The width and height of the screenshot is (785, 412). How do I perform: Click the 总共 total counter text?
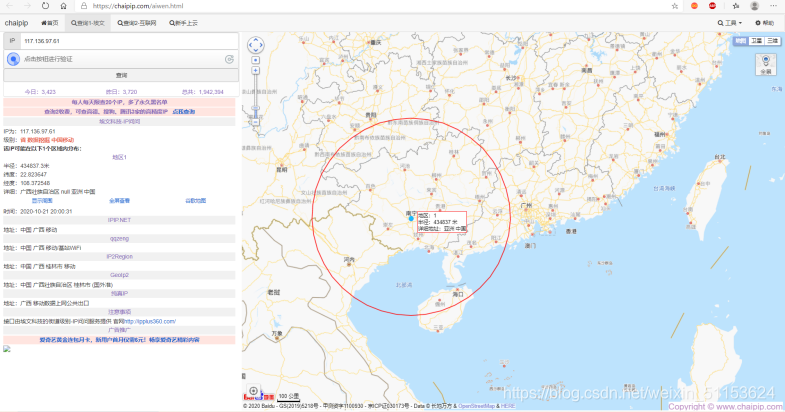(202, 92)
